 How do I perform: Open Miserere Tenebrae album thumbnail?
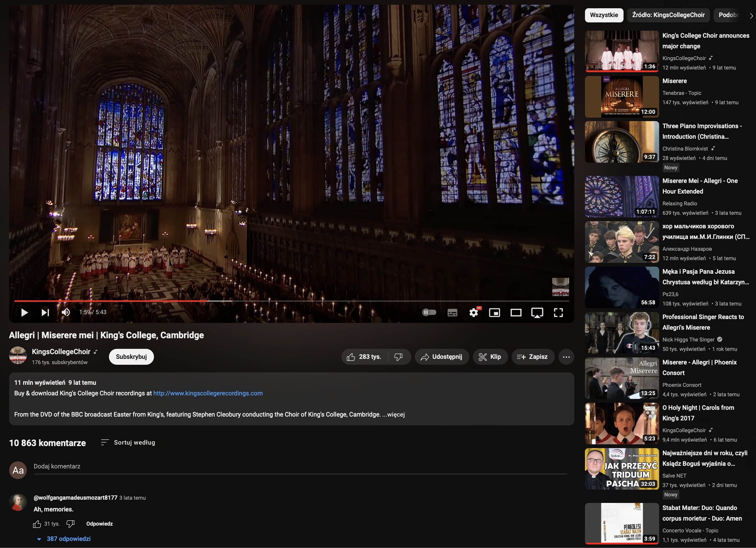pyautogui.click(x=622, y=97)
